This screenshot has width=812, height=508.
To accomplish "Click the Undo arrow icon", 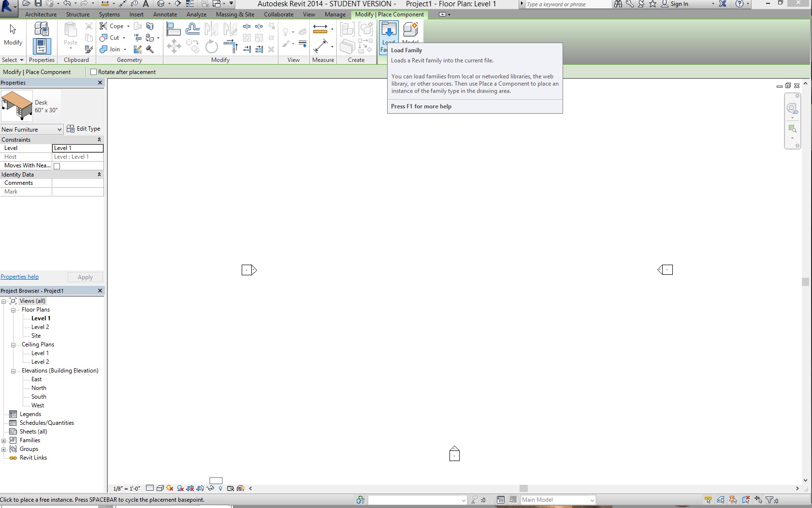I will (67, 4).
